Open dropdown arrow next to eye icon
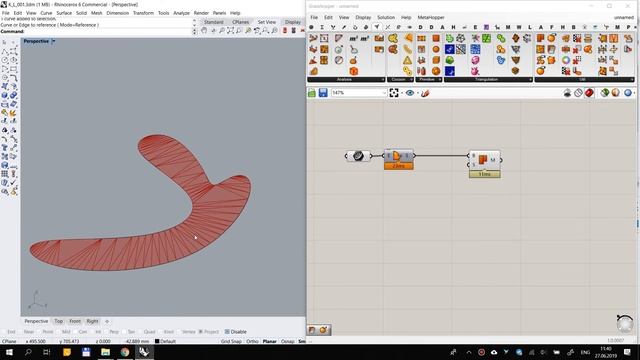 418,93
